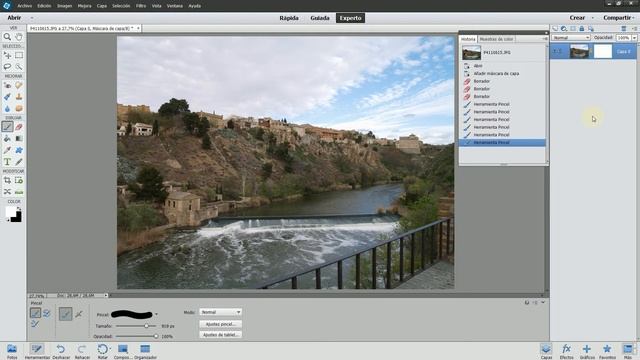Select the Straighten tool
Image resolution: width=640 pixels, height=360 pixels.
19,192
